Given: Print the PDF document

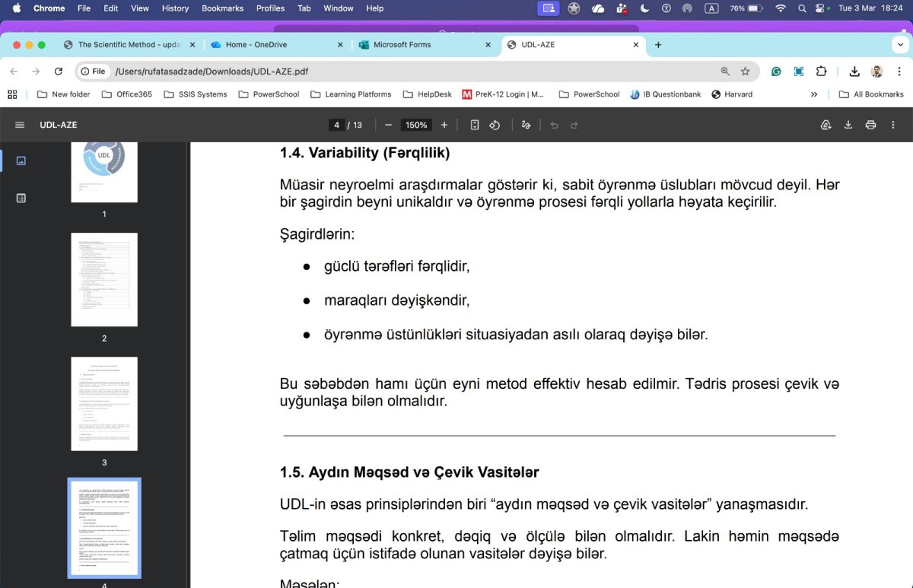Looking at the screenshot, I should coord(870,125).
